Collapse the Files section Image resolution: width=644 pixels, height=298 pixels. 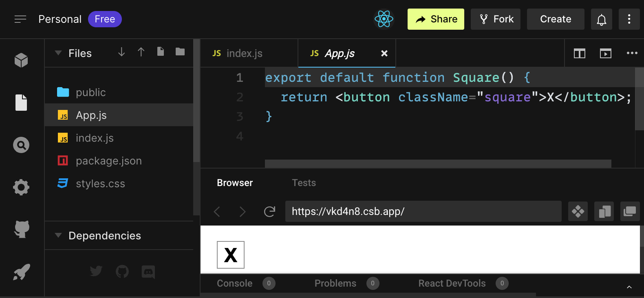click(58, 53)
